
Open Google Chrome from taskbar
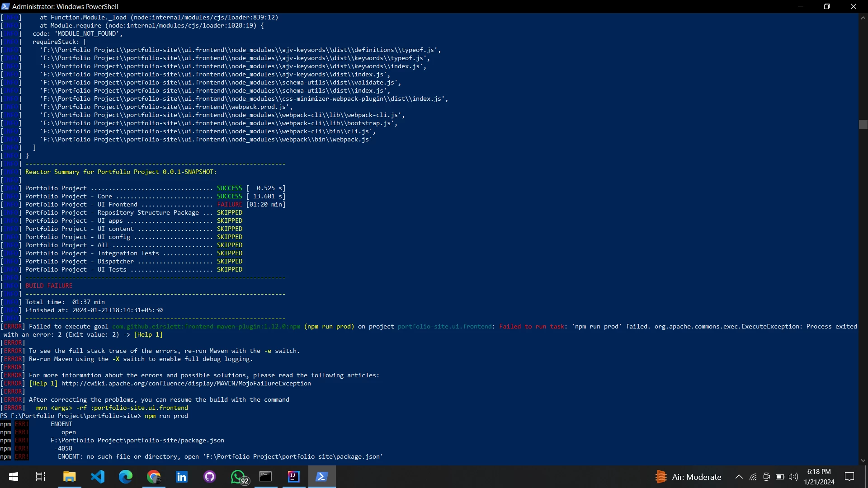pyautogui.click(x=154, y=477)
